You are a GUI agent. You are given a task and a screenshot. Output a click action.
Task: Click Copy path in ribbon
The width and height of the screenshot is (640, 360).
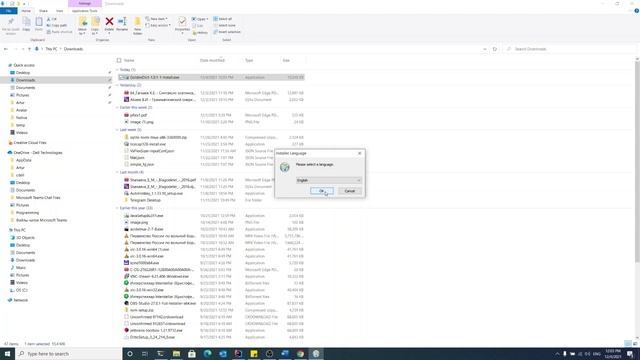point(57,25)
